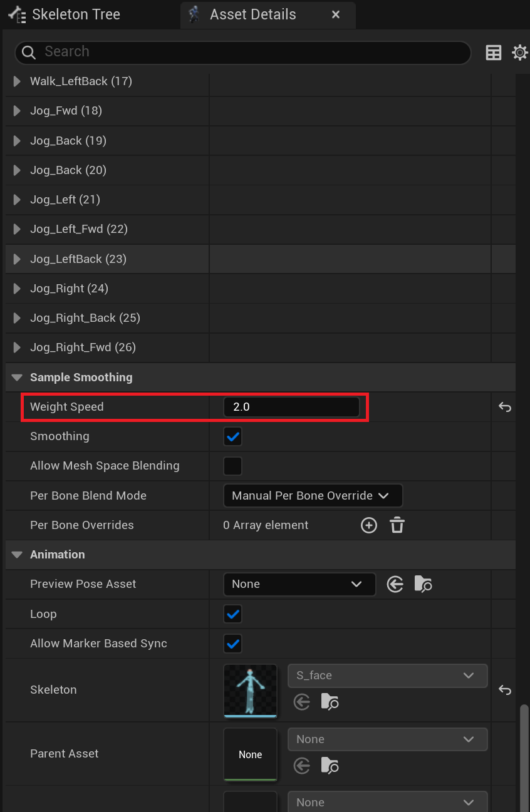Viewport: 530px width, 812px height.
Task: Add element to Per Bone Overrides
Action: pos(369,525)
